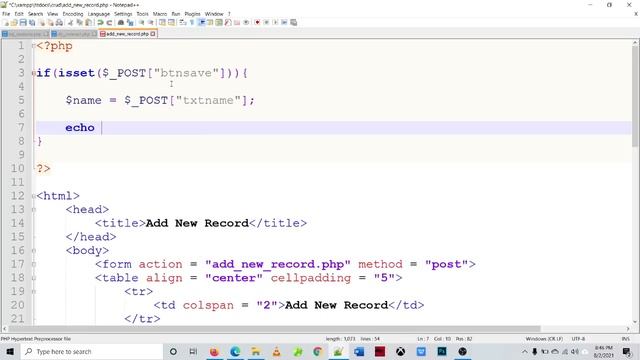Toggle Word Wrap in the toolbar
The width and height of the screenshot is (640, 360).
pos(182,22)
